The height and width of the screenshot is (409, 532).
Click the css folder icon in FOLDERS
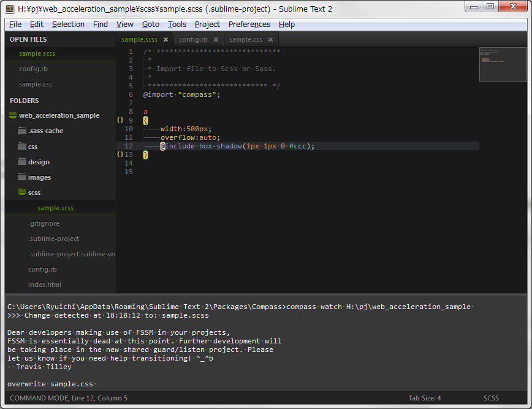pos(22,146)
